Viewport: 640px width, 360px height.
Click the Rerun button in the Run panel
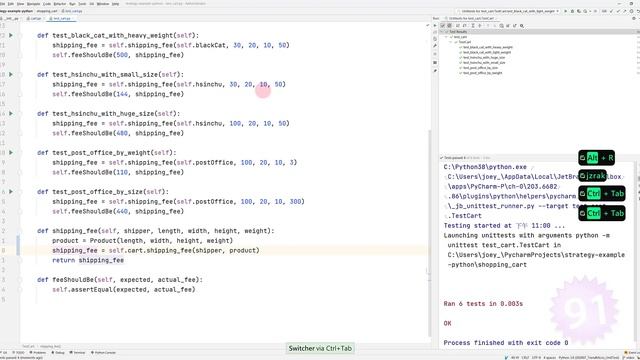pos(435,26)
